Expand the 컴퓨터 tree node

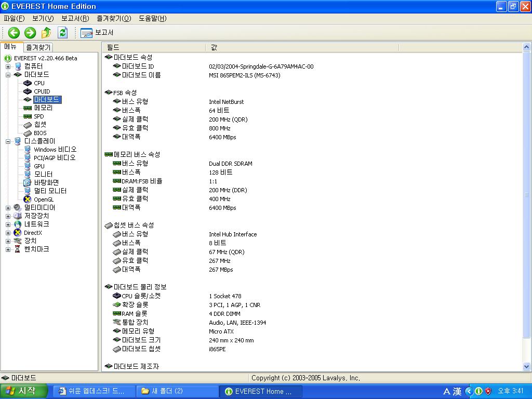[8, 66]
